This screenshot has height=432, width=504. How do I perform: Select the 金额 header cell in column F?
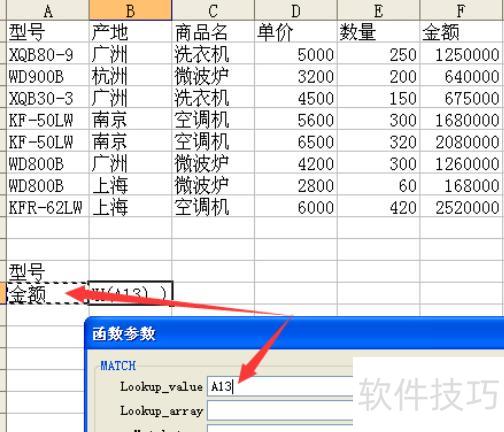pos(462,32)
